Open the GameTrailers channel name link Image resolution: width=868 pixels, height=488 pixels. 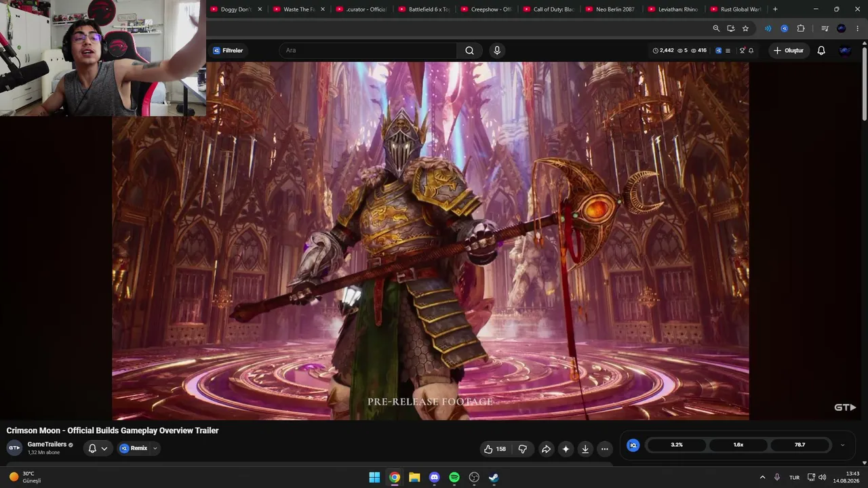point(47,445)
